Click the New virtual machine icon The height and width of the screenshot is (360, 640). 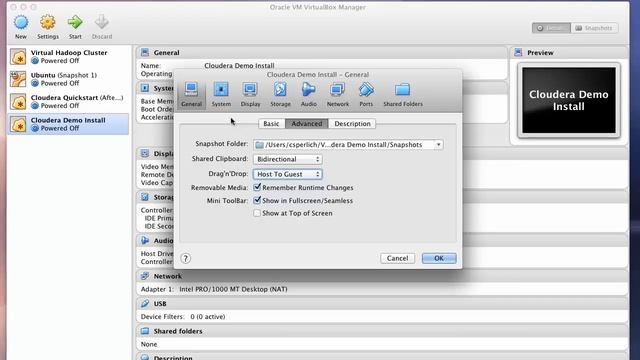(21, 22)
